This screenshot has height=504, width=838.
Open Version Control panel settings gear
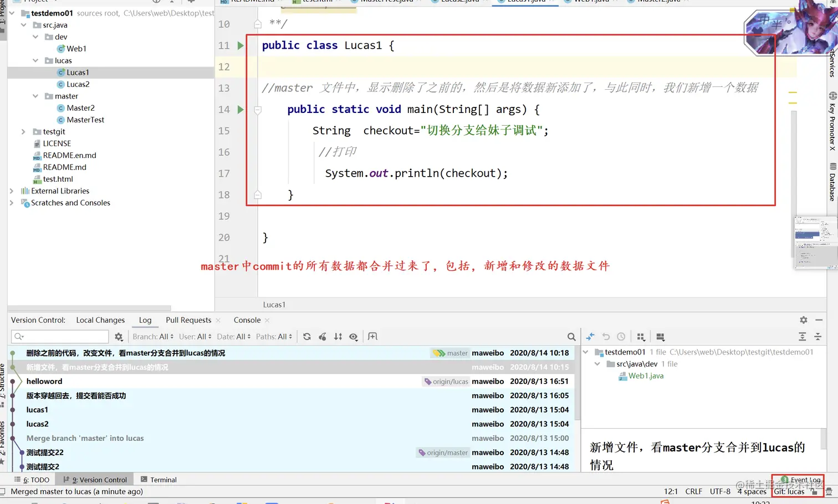click(x=804, y=320)
